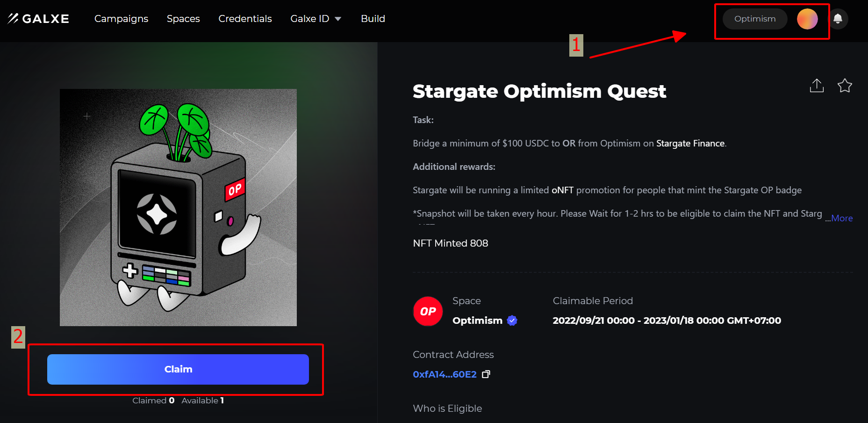The height and width of the screenshot is (423, 868).
Task: Open the Stargate Finance link
Action: pyautogui.click(x=690, y=143)
